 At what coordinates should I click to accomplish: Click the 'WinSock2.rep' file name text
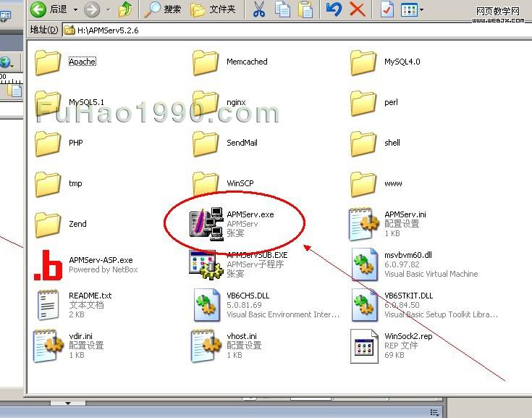click(x=408, y=336)
